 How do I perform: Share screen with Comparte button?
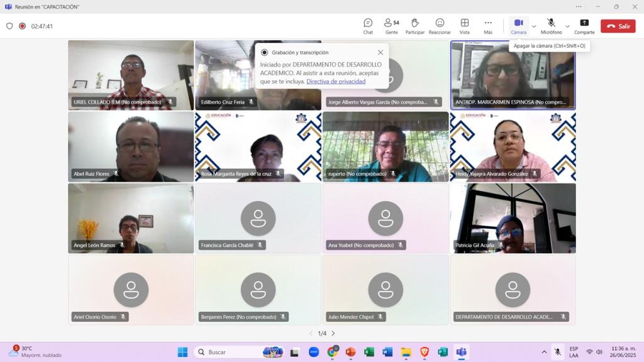(584, 26)
